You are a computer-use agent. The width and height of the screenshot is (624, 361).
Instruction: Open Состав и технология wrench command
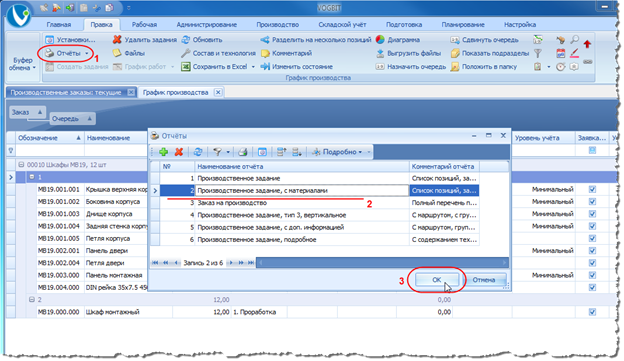pyautogui.click(x=218, y=53)
